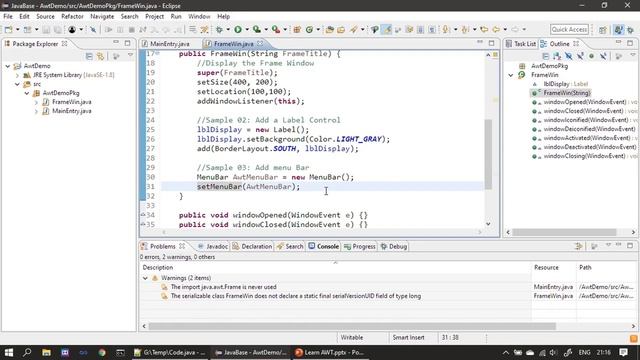Click the Description column header
The width and height of the screenshot is (640, 360).
[x=158, y=267]
